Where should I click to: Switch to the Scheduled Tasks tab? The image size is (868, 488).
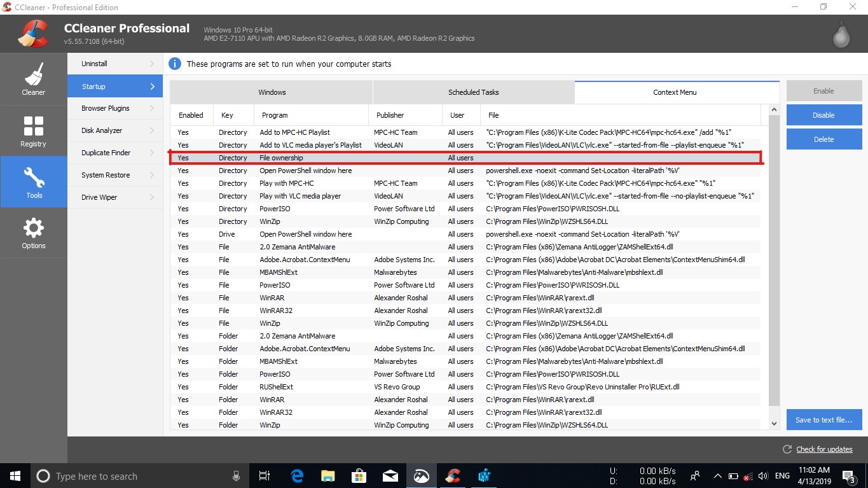[x=474, y=92]
